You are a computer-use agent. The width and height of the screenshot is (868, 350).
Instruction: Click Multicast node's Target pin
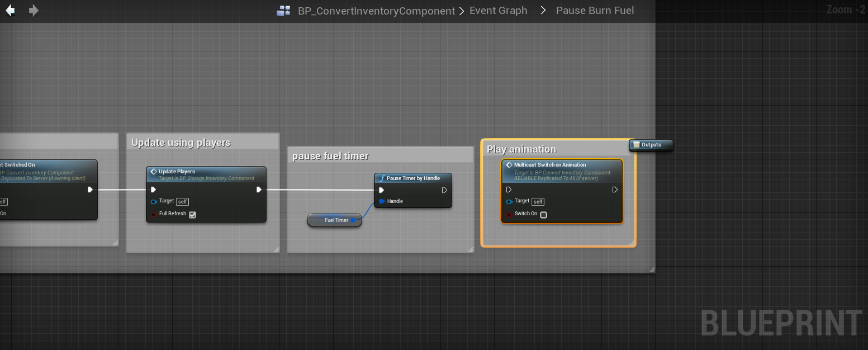pyautogui.click(x=509, y=201)
